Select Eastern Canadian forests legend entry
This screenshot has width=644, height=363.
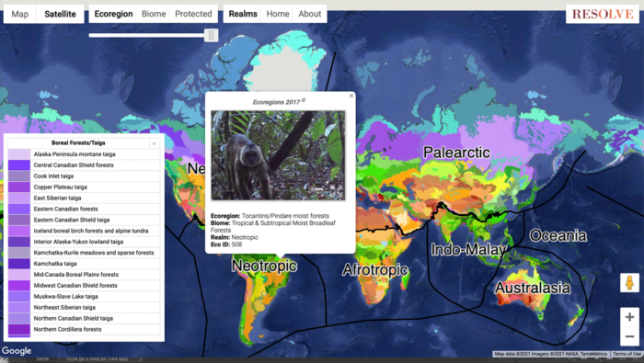pyautogui.click(x=84, y=209)
